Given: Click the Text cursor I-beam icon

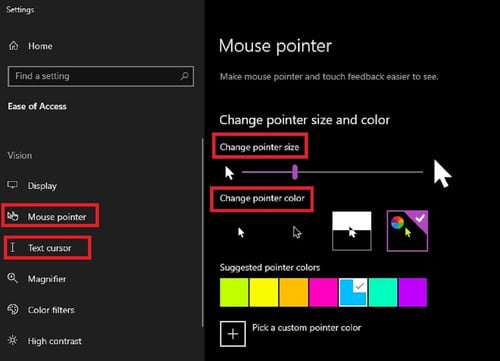Looking at the screenshot, I should click(12, 247).
